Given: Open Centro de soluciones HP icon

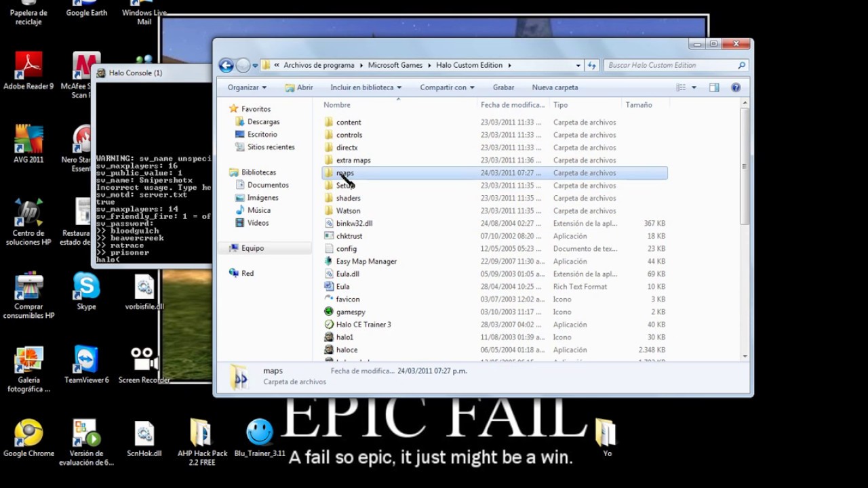Looking at the screenshot, I should (x=28, y=222).
